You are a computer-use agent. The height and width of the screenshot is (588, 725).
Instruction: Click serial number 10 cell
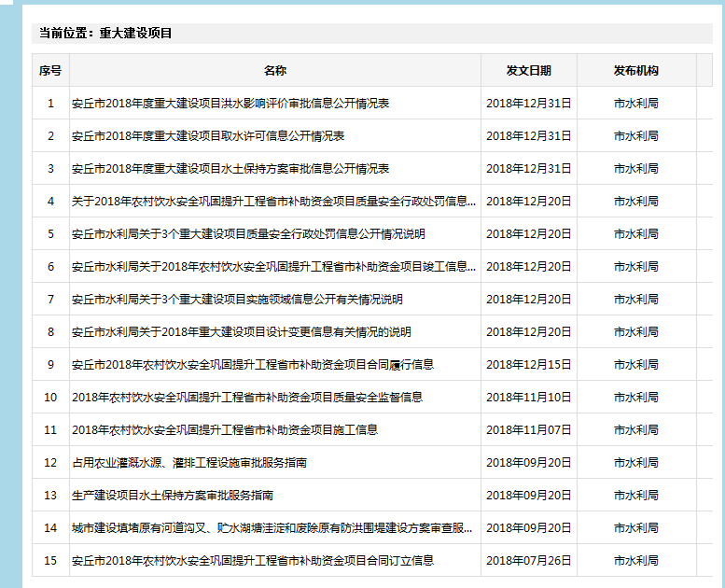(50, 398)
